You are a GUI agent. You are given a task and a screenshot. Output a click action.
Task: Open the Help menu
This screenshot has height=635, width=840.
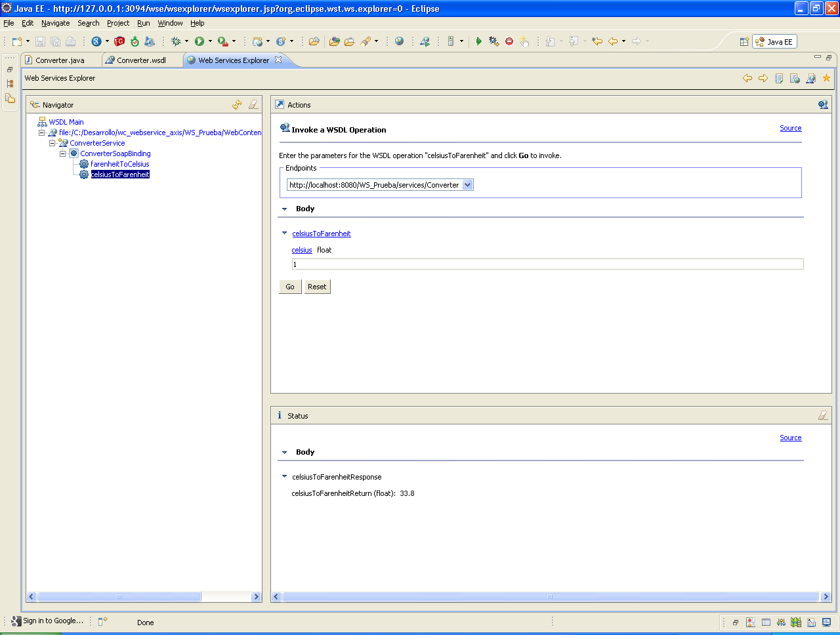[198, 23]
